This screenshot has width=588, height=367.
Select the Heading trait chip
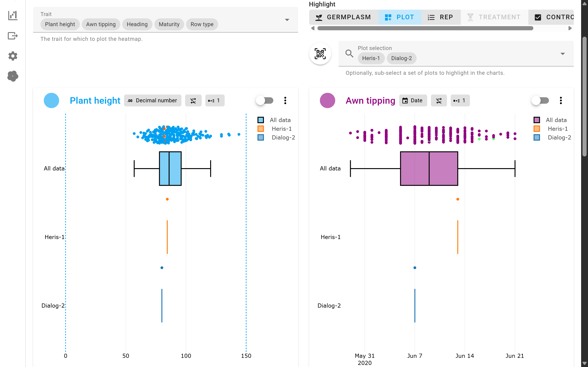pos(137,24)
